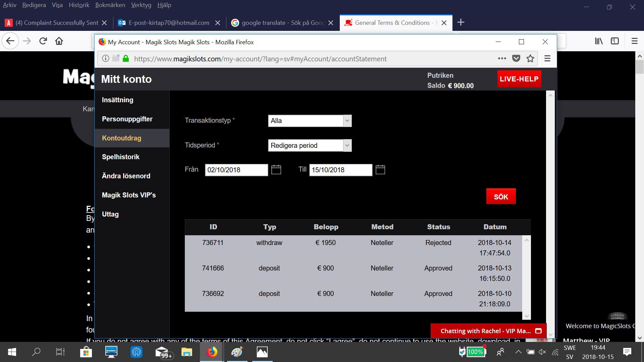Open LIVE-HELP chat support
This screenshot has width=644, height=362.
tap(519, 79)
